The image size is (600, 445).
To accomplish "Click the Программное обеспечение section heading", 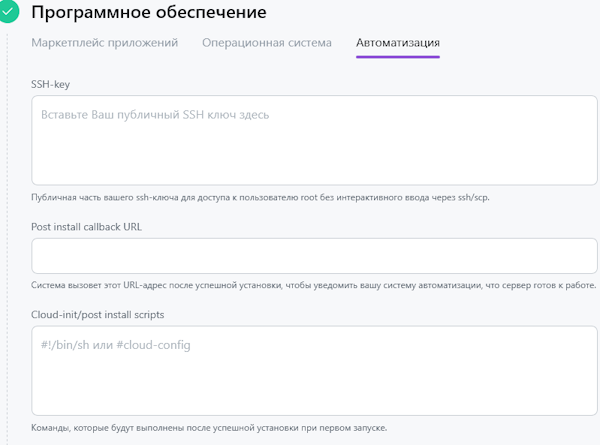I will coord(149,13).
